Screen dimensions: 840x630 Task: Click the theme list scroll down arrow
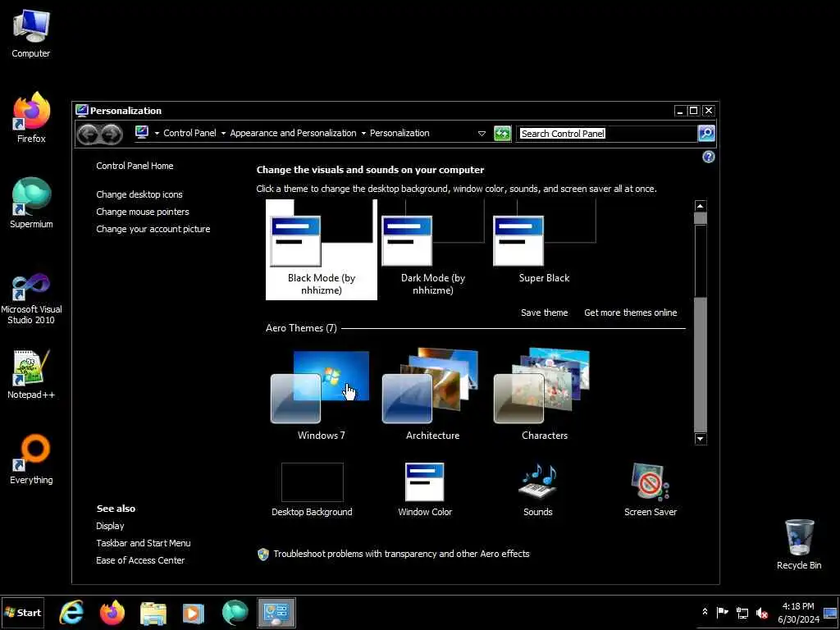pos(701,439)
